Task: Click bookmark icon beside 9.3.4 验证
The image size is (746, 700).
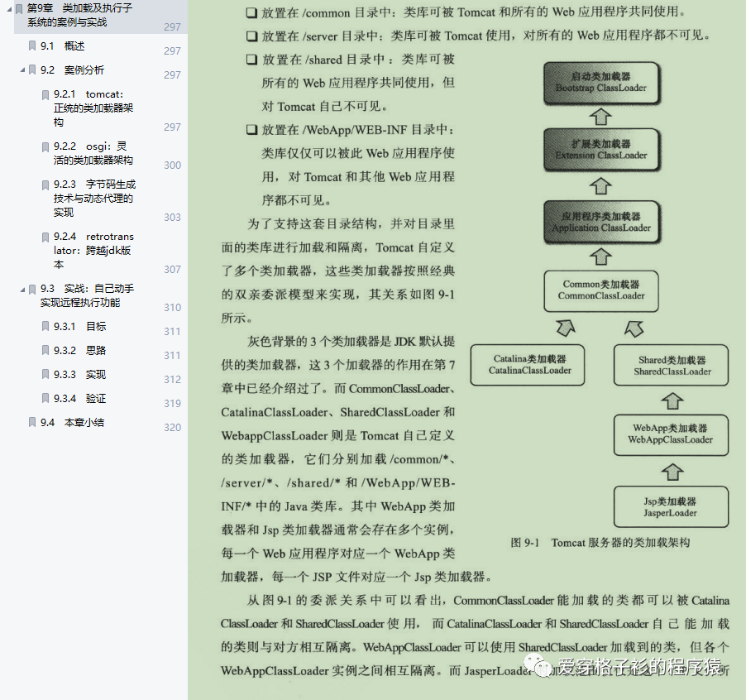Action: pos(45,398)
